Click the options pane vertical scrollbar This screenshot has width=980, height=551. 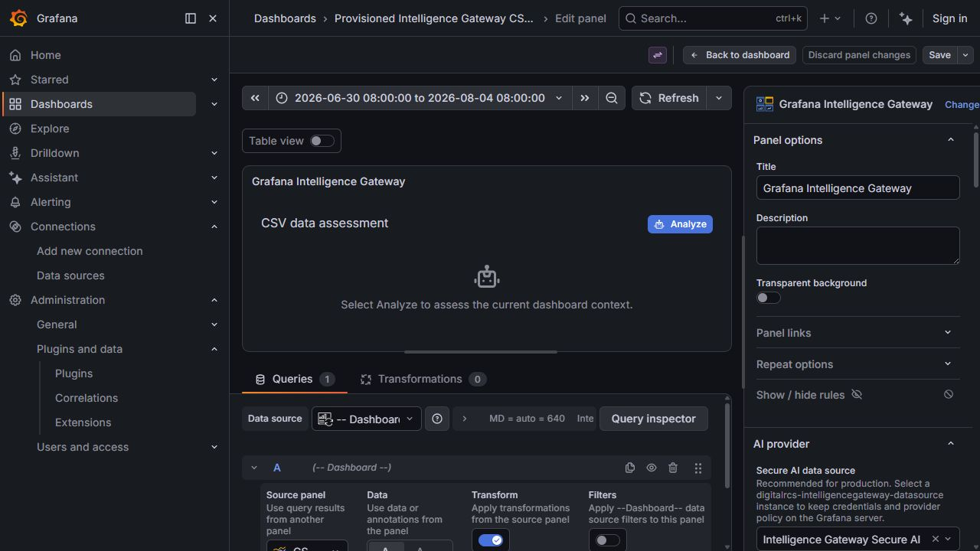click(x=975, y=159)
